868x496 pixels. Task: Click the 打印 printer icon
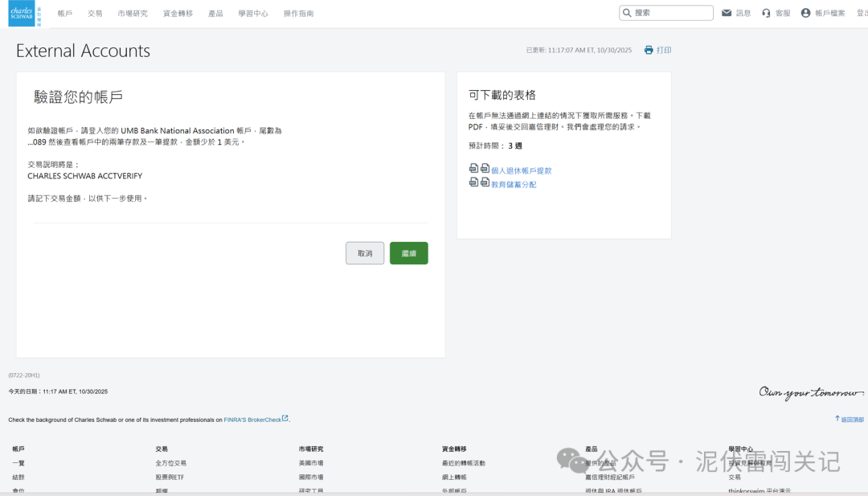(648, 50)
